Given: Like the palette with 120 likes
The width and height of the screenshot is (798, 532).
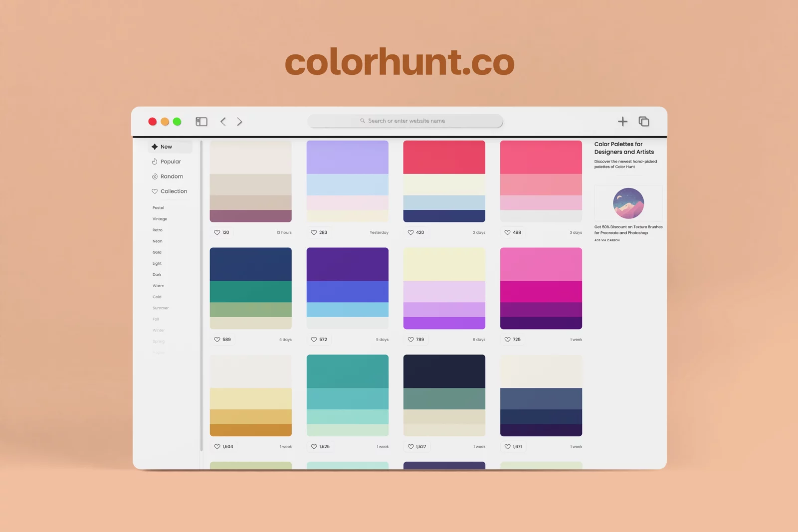Looking at the screenshot, I should [221, 232].
